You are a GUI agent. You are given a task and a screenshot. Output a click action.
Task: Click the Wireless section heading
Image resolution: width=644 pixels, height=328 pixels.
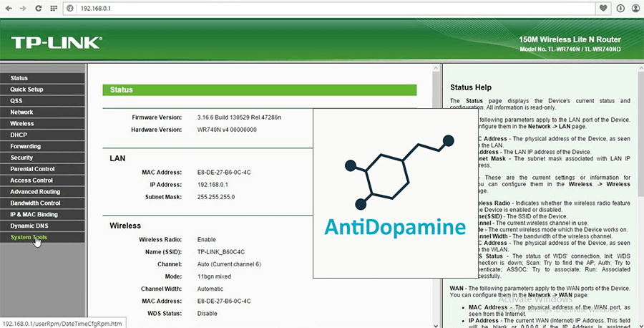(x=125, y=226)
